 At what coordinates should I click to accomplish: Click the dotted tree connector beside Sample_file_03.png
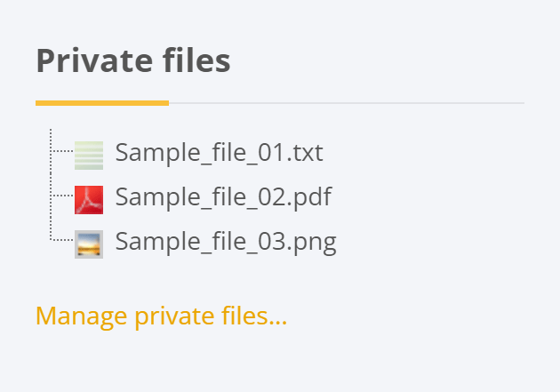pyautogui.click(x=60, y=240)
